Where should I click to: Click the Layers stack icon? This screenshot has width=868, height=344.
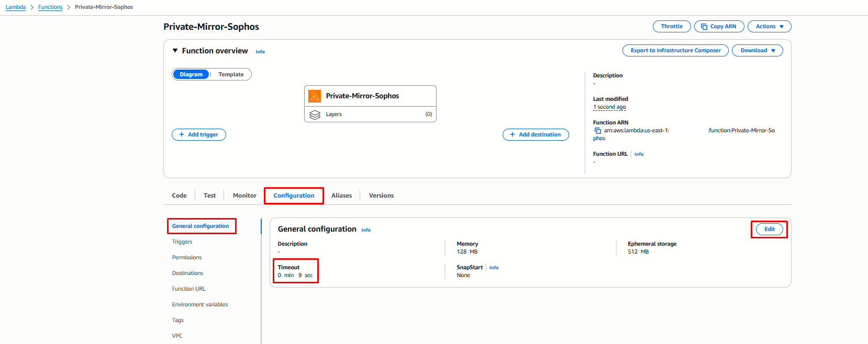[x=315, y=114]
